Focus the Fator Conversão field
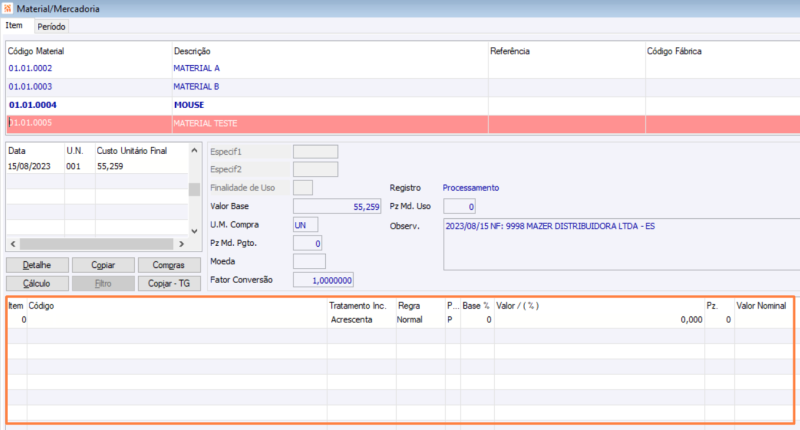800x430 pixels. (x=323, y=280)
